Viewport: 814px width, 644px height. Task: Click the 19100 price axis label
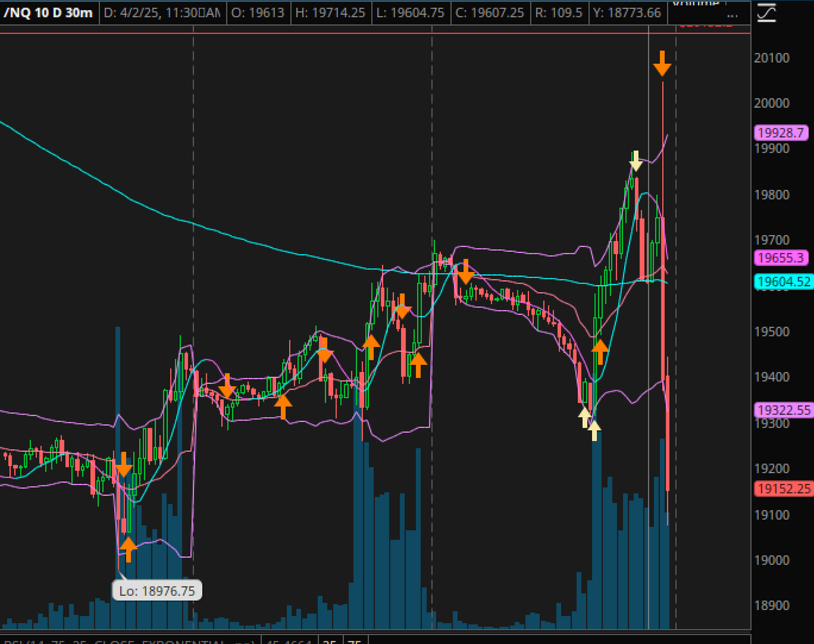[771, 514]
